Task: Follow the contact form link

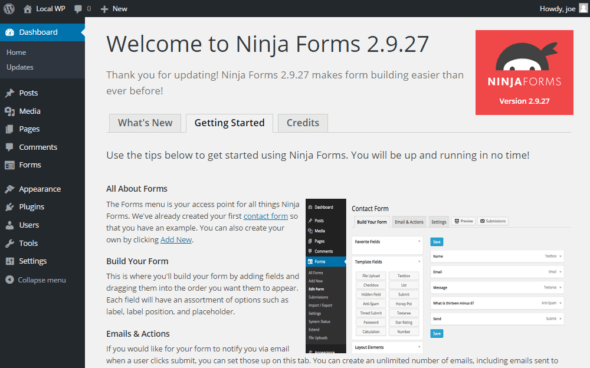Action: tap(266, 216)
